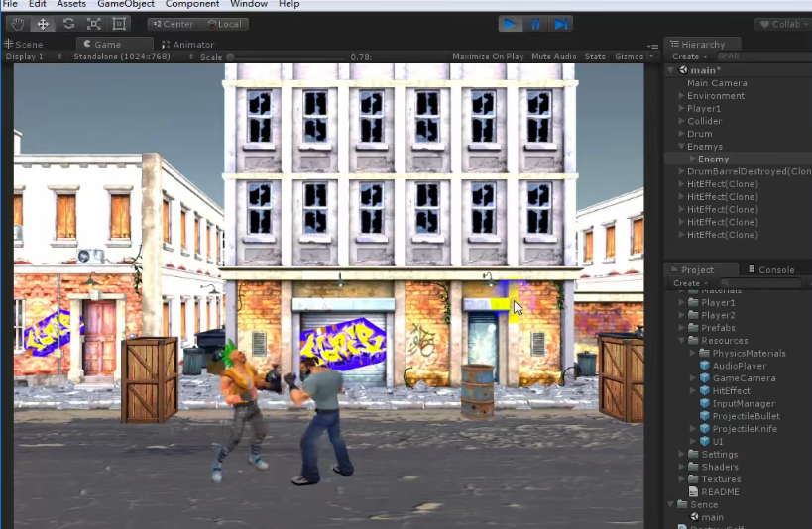Toggle Mute Audio
Viewport: 812px width, 529px height.
(553, 56)
